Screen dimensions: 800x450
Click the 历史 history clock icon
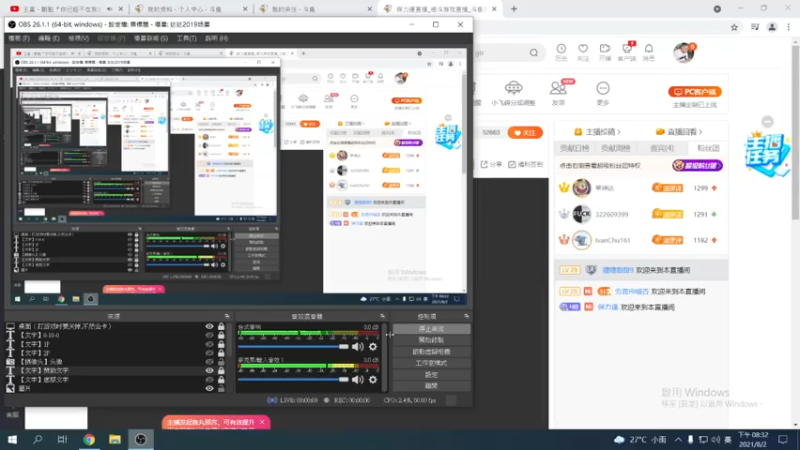(561, 48)
